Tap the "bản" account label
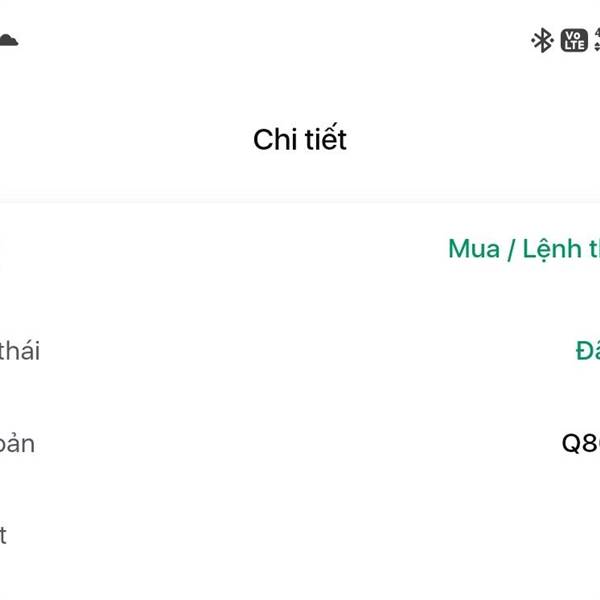This screenshot has width=600, height=600. (x=17, y=443)
